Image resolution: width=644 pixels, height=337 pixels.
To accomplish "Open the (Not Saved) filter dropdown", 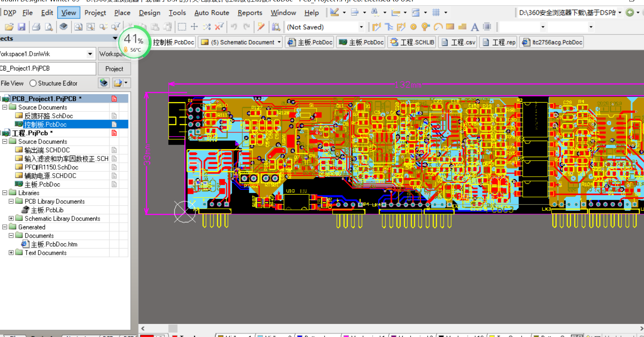I will [361, 27].
